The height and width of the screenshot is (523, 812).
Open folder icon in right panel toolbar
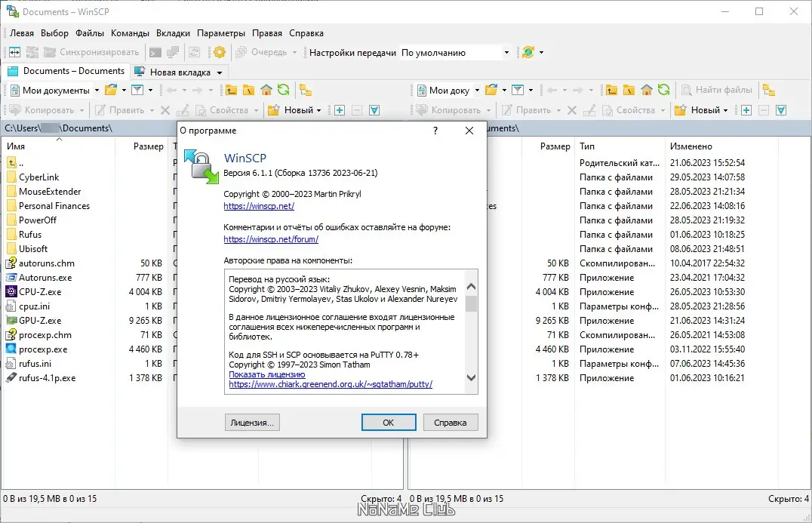[491, 90]
